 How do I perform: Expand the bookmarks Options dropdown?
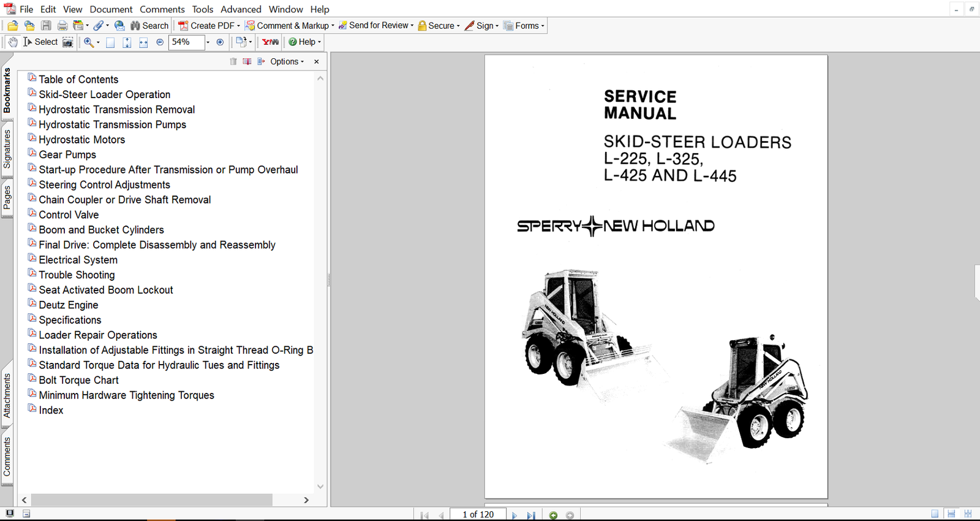[287, 61]
